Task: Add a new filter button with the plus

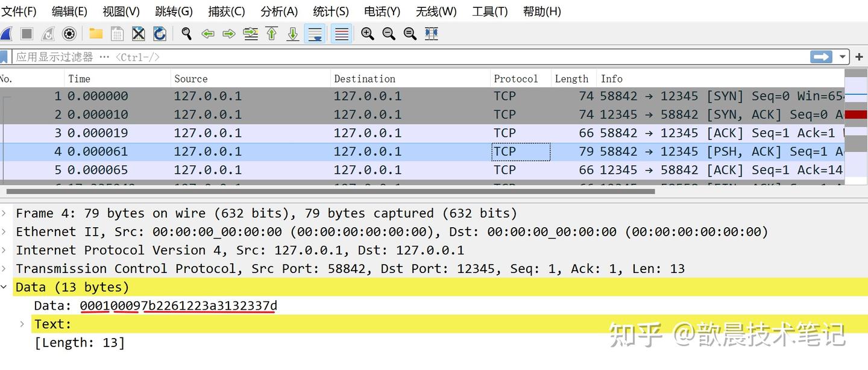Action: pyautogui.click(x=859, y=56)
